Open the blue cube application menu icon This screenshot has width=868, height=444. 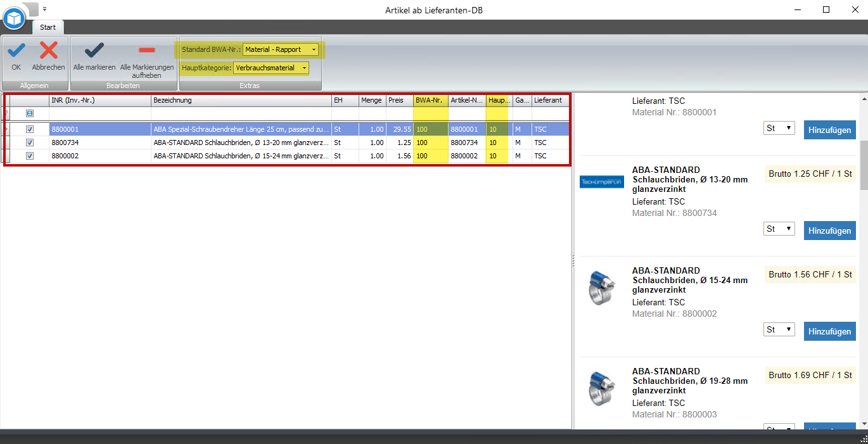[x=13, y=18]
